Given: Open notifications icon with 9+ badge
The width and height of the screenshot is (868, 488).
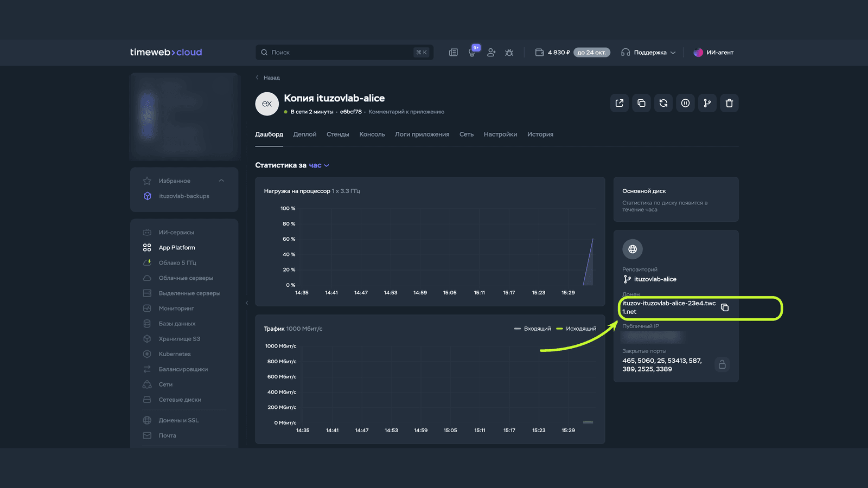Looking at the screenshot, I should pyautogui.click(x=473, y=52).
